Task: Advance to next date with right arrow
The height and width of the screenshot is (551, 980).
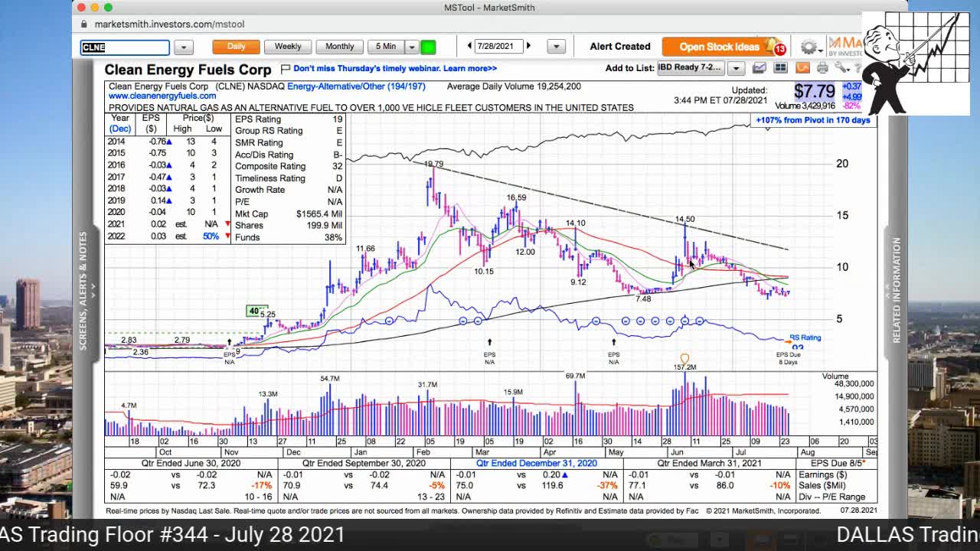Action: pos(528,47)
